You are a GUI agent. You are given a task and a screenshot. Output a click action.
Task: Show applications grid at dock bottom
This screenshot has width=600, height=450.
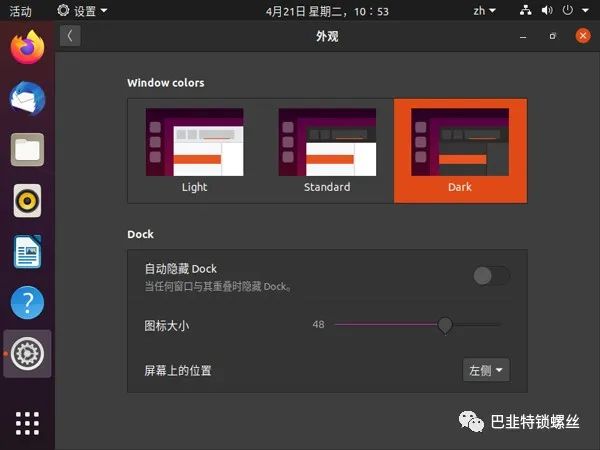(x=27, y=423)
